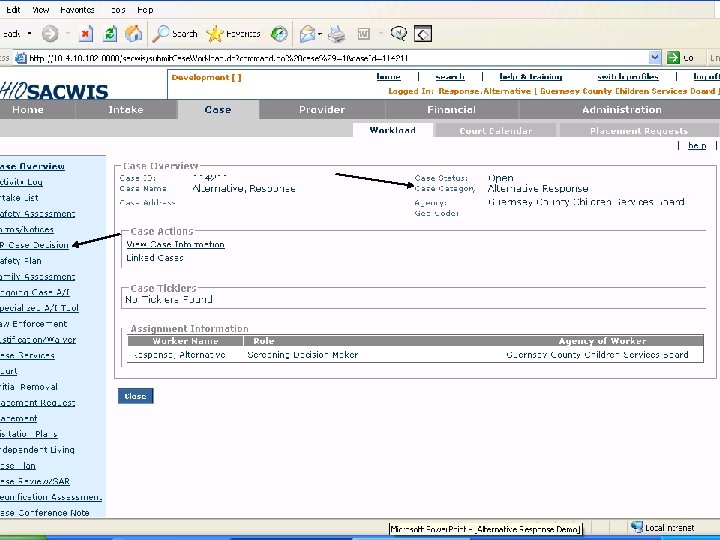The width and height of the screenshot is (720, 540).
Task: Switch to the Provider tab
Action: (x=322, y=110)
